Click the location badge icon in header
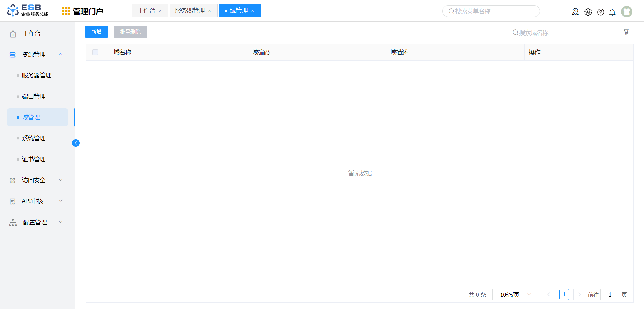This screenshot has height=309, width=644. tap(575, 12)
